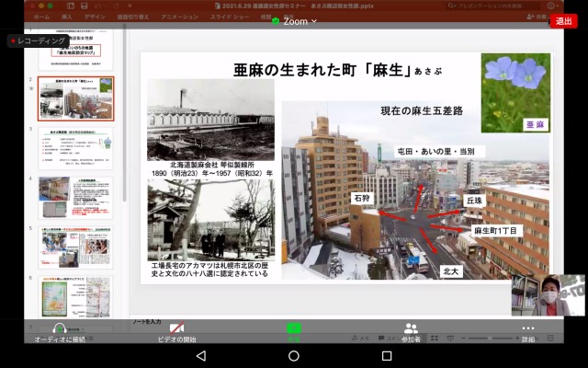Tap the green encryption shield icon
The height and width of the screenshot is (368, 588).
click(x=277, y=21)
